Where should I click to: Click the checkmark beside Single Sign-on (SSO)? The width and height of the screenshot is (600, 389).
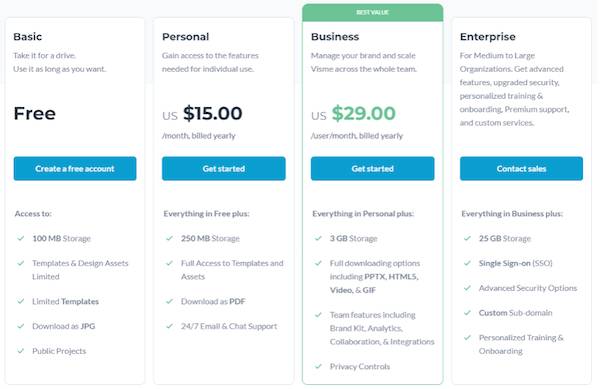467,263
